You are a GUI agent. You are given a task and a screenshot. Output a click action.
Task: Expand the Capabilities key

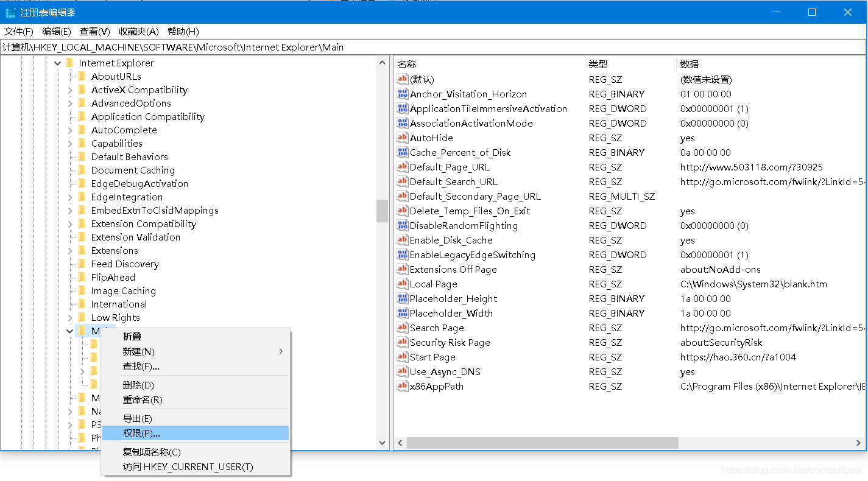click(70, 143)
